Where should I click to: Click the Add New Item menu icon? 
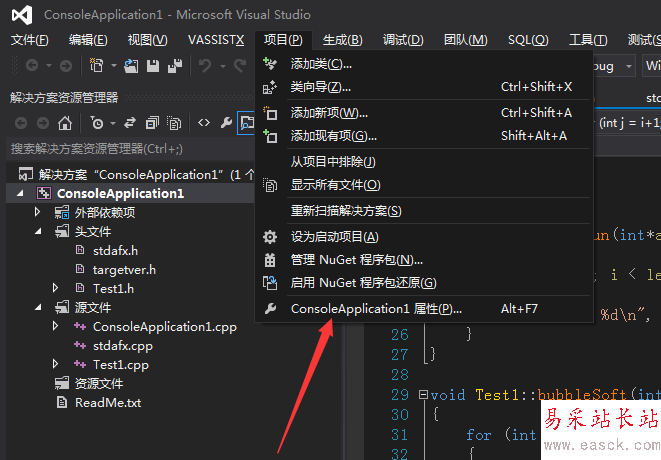(270, 113)
